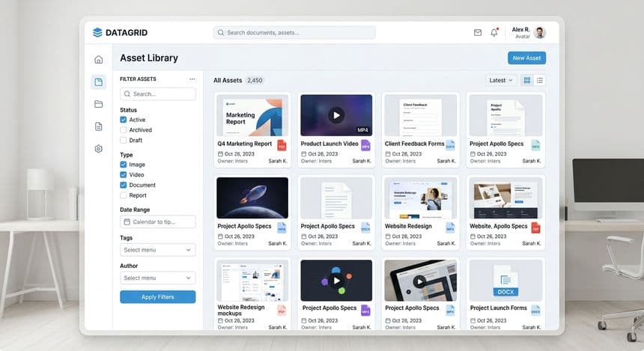Click magnifier icon in top search bar
This screenshot has width=644, height=351.
coord(221,32)
